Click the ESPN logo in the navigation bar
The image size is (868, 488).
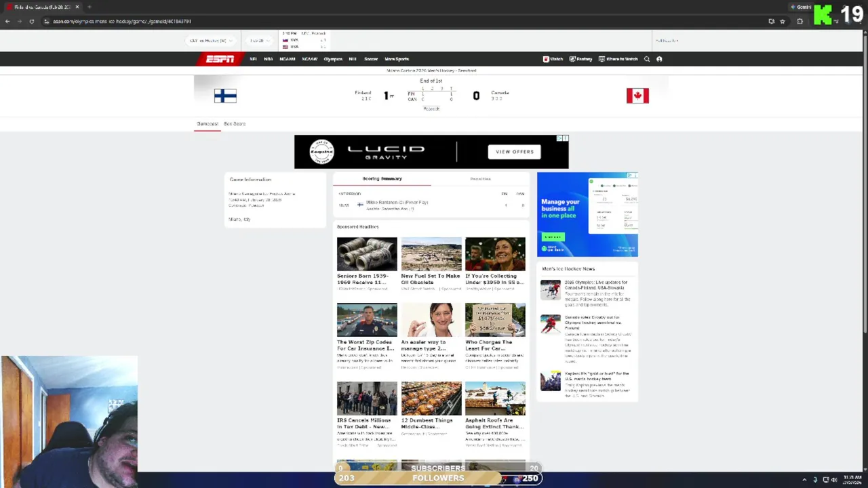220,59
